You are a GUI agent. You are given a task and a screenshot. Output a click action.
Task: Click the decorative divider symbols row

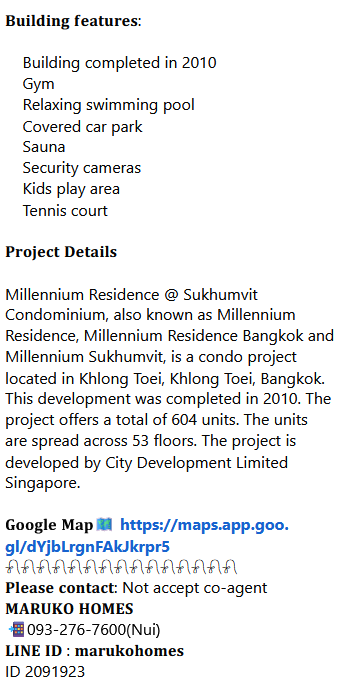121,567
